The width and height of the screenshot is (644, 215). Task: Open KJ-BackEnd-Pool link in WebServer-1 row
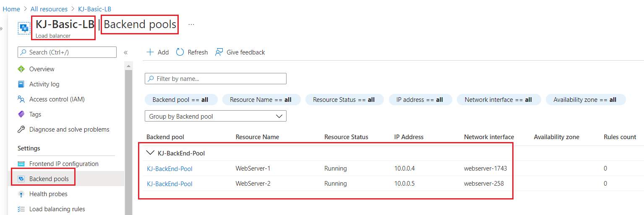click(169, 168)
